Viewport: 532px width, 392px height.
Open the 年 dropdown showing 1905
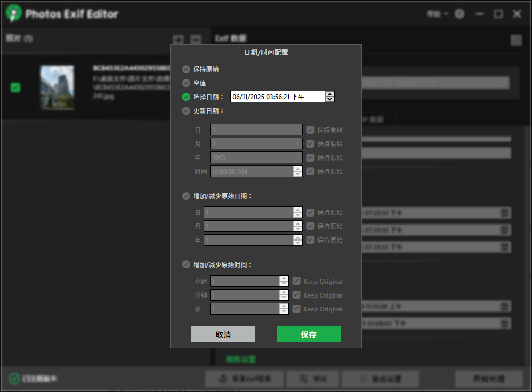tap(256, 157)
